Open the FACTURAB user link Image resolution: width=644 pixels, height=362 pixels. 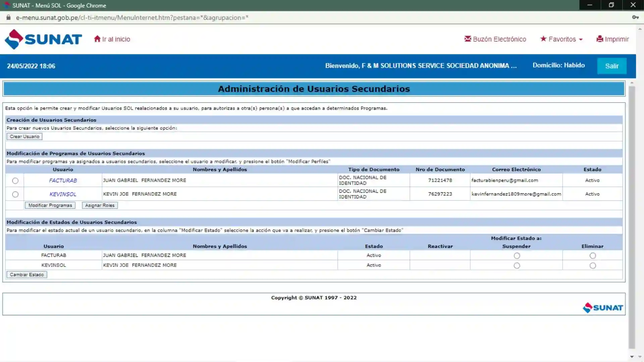click(63, 180)
